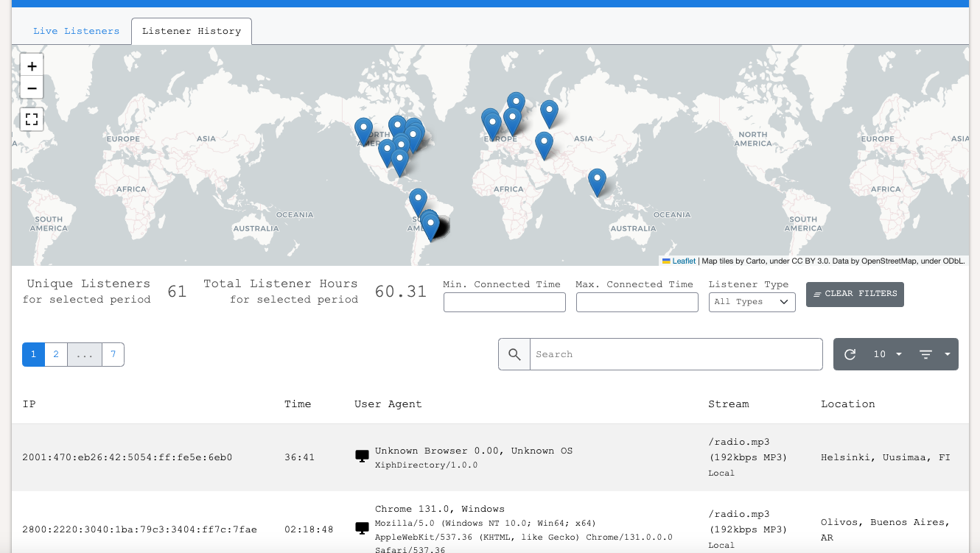This screenshot has height=553, width=980.
Task: Focus the Max. Connected Time field
Action: click(x=637, y=302)
